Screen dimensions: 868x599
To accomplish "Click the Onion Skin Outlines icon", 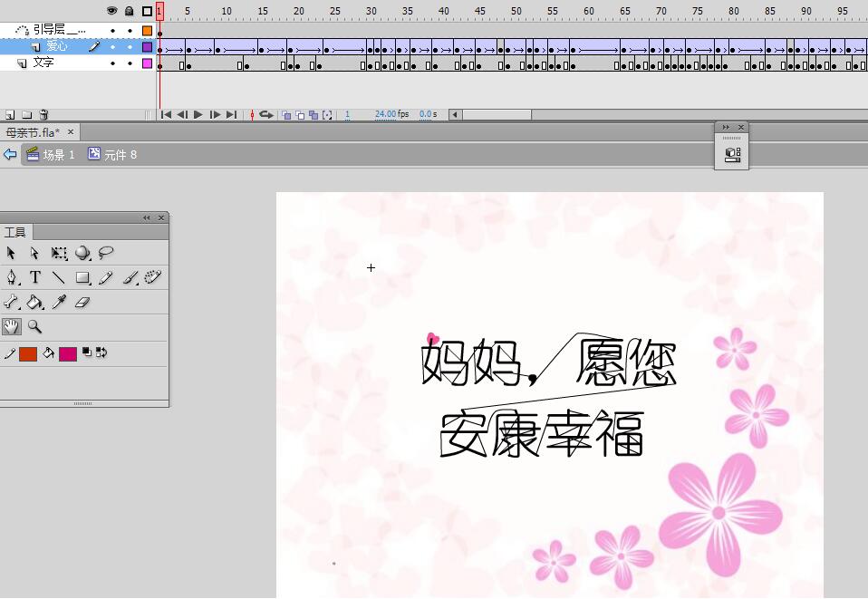I will pyautogui.click(x=300, y=114).
